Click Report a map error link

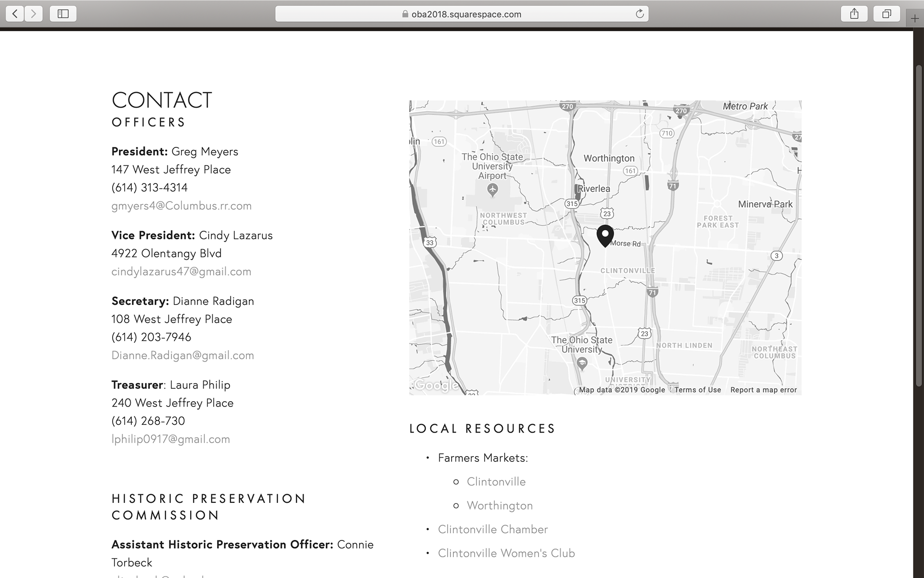763,390
